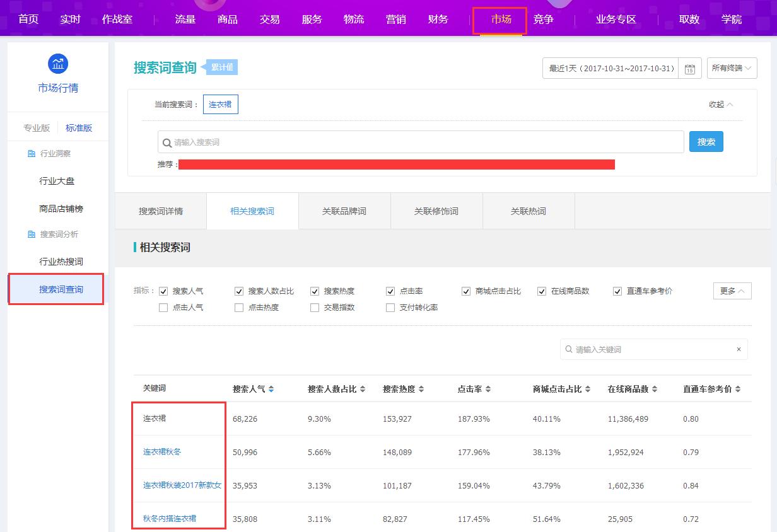Screen dimensions: 777x532
Task: Disable the 搜索热度 checkbox
Action: (315, 291)
